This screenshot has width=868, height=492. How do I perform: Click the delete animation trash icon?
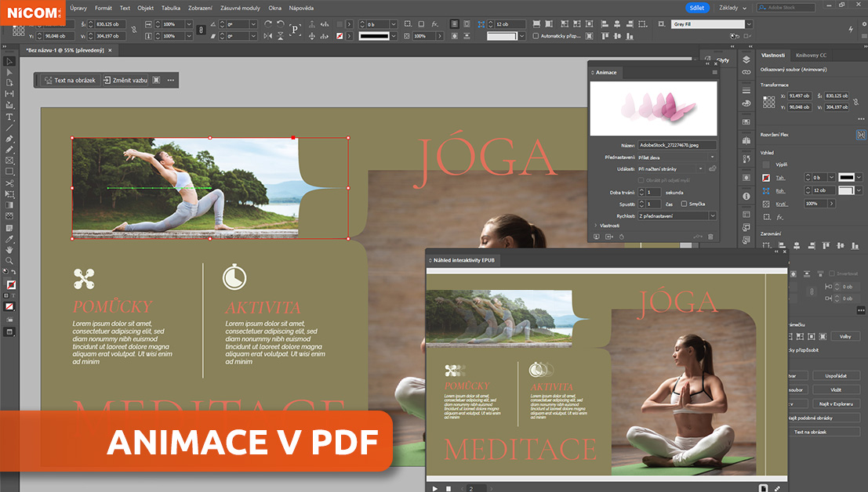tap(711, 236)
